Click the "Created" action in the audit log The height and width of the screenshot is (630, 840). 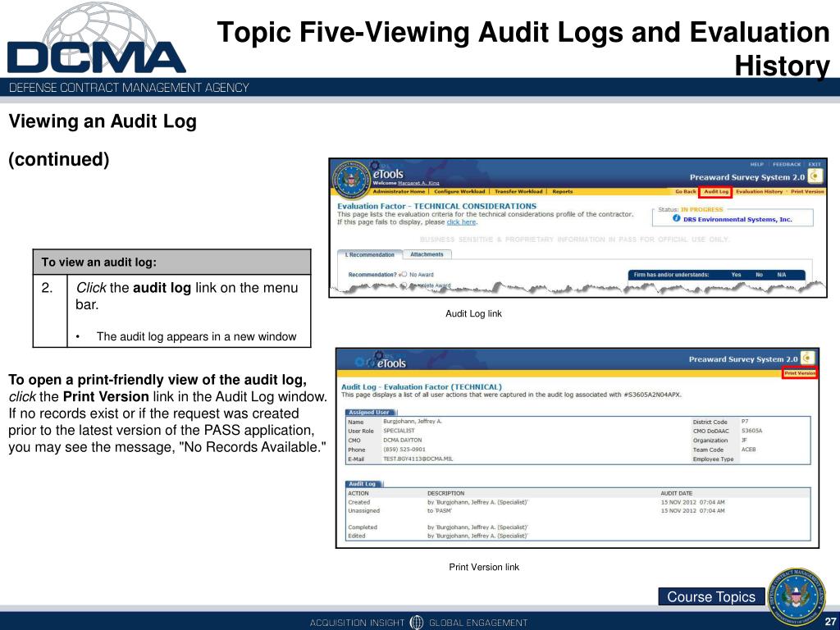click(x=359, y=503)
